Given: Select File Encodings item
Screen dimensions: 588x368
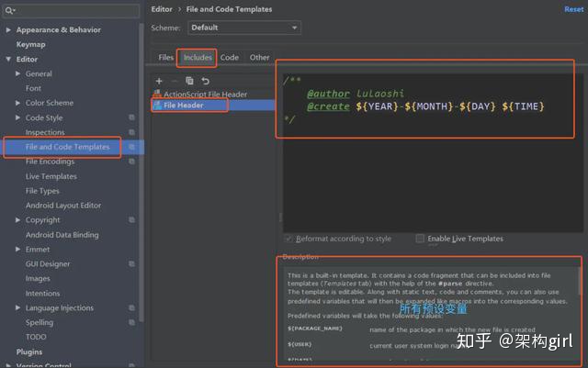Looking at the screenshot, I should (50, 162).
